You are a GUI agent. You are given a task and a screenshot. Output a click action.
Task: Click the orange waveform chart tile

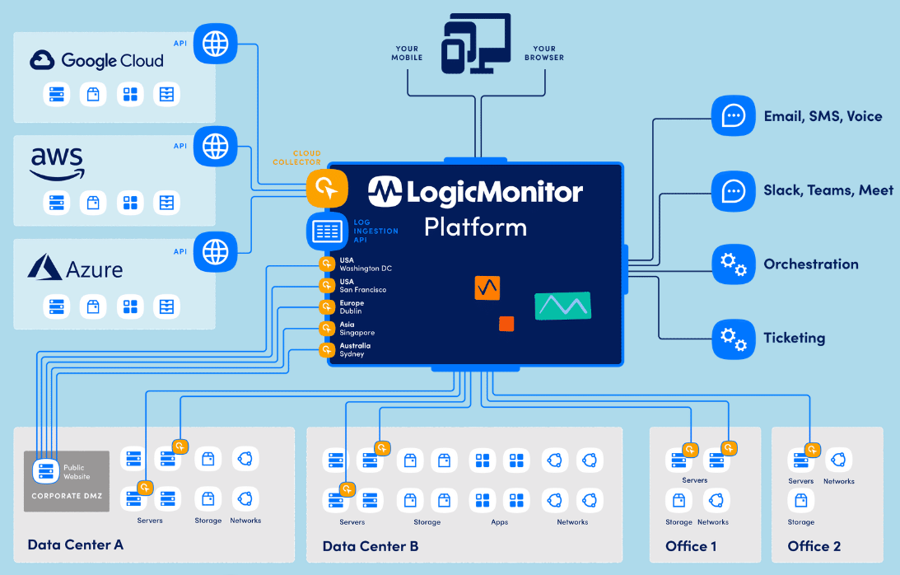[x=487, y=288]
